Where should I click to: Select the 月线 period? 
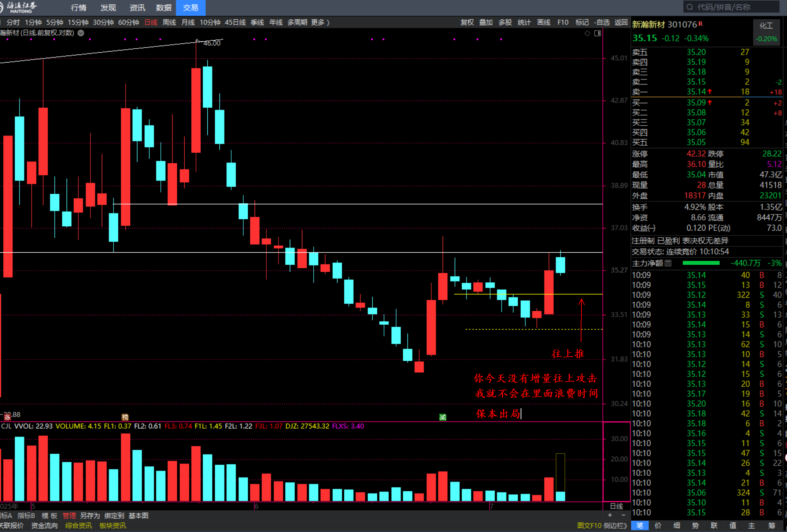pyautogui.click(x=188, y=23)
